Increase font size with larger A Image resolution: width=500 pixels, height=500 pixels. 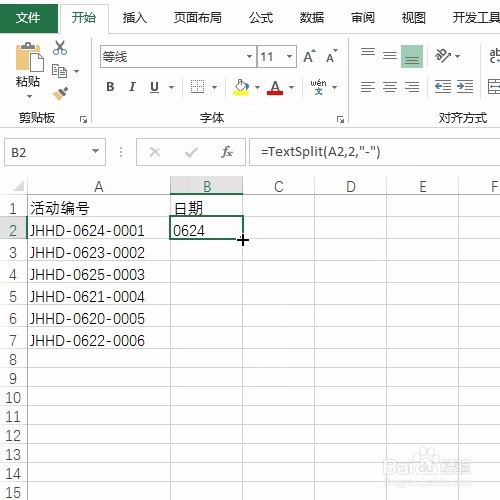pos(309,56)
